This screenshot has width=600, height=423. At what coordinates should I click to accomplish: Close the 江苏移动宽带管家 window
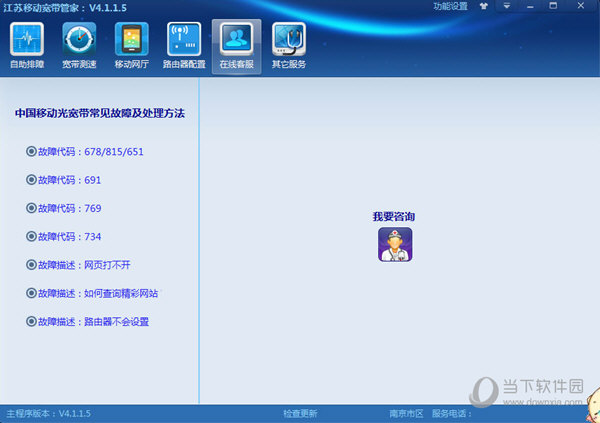580,6
